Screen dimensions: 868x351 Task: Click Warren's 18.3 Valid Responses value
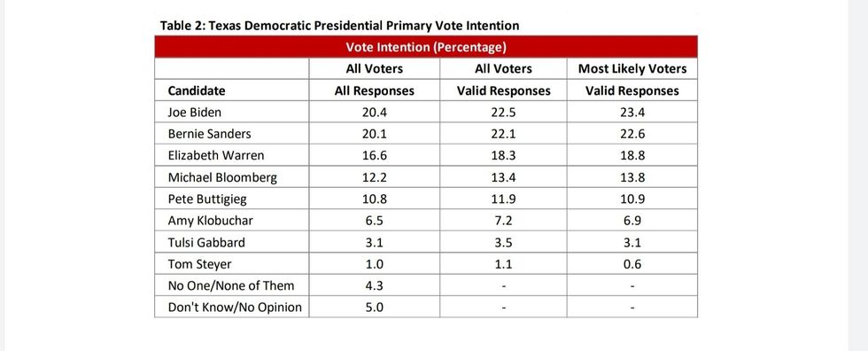[x=503, y=156]
